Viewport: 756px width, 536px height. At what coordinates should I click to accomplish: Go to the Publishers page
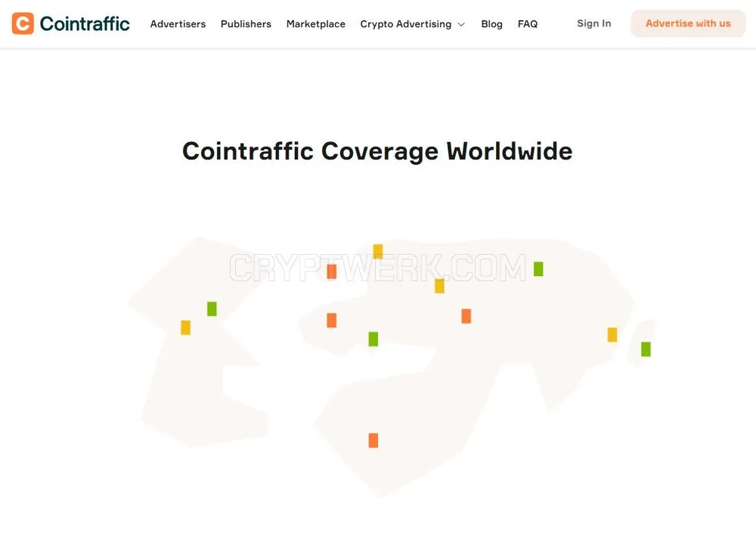tap(246, 23)
